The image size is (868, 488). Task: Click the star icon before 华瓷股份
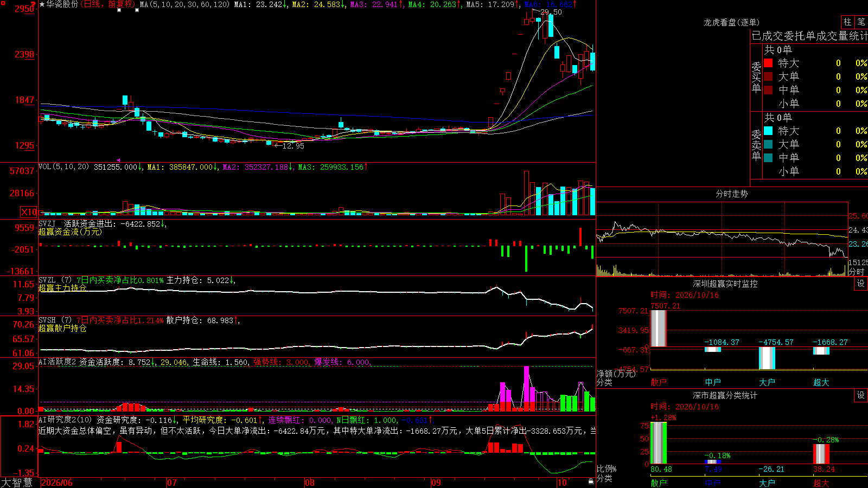(42, 4)
